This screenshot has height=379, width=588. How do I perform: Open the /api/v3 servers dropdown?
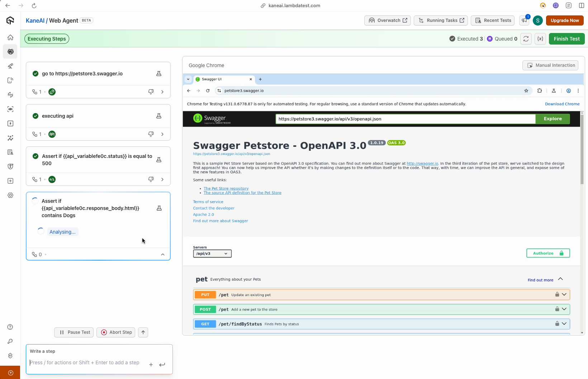[x=212, y=254]
